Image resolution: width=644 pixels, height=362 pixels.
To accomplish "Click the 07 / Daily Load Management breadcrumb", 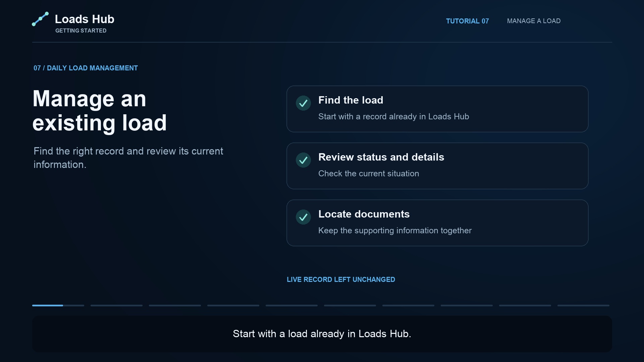I will [x=86, y=68].
